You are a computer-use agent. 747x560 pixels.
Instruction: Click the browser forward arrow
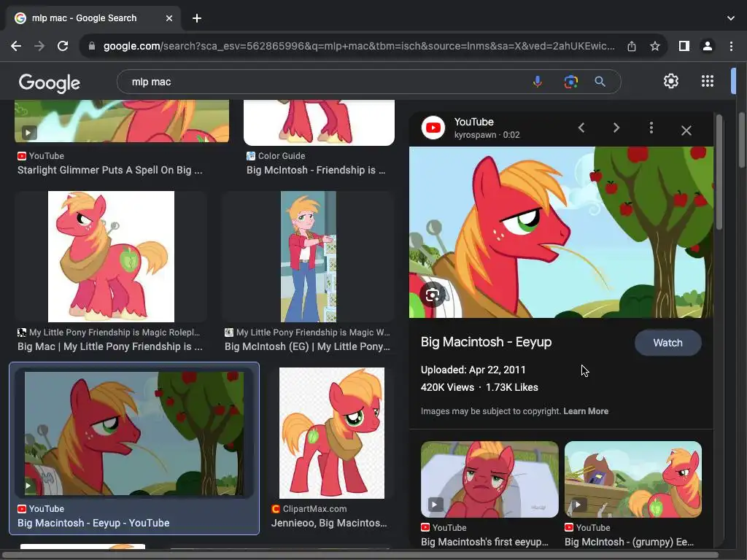[x=39, y=46]
